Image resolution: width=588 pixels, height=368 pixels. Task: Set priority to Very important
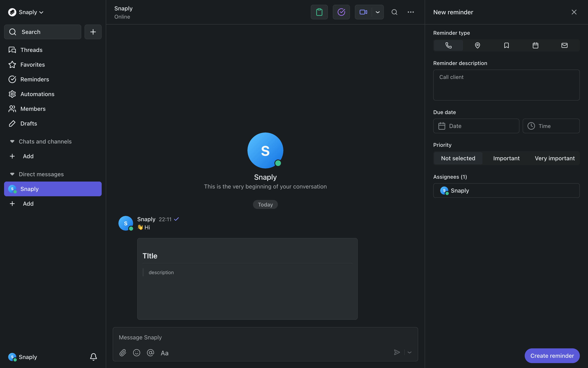555,158
